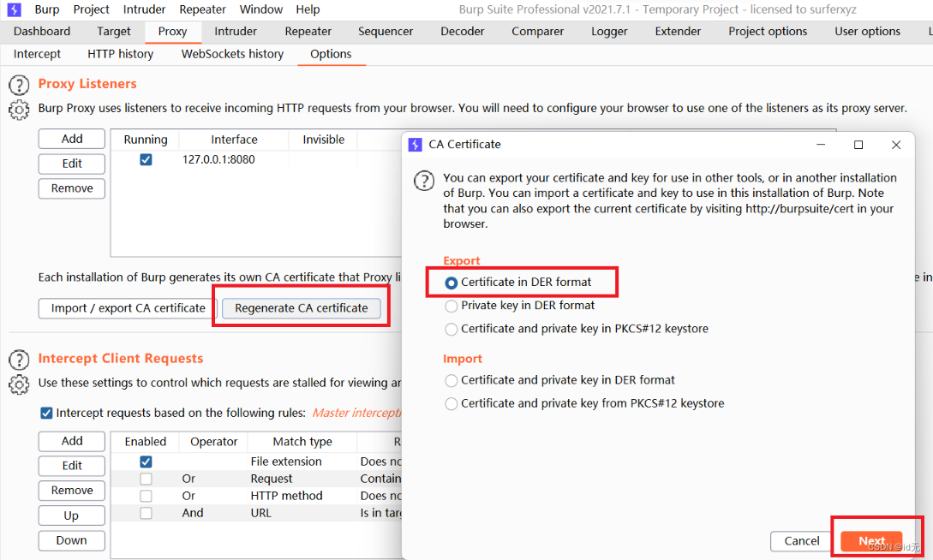The width and height of the screenshot is (933, 560).
Task: Enable the Request rule checkbox
Action: [x=146, y=480]
